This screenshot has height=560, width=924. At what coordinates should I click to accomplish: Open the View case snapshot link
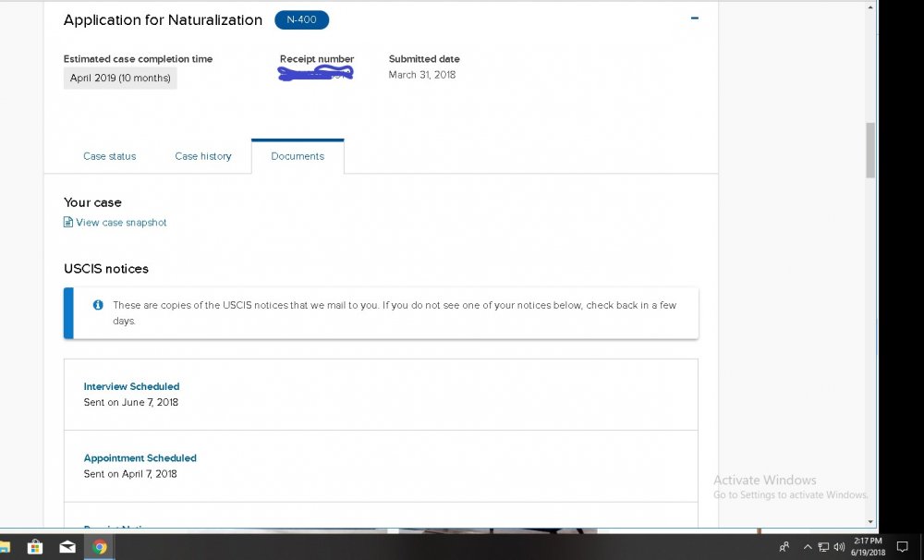121,222
